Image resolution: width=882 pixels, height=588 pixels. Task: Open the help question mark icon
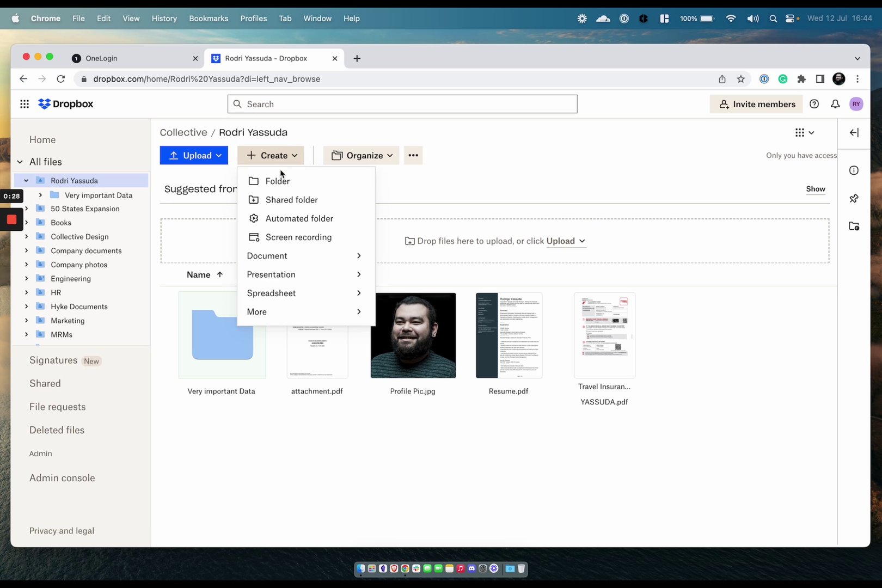[x=814, y=104]
